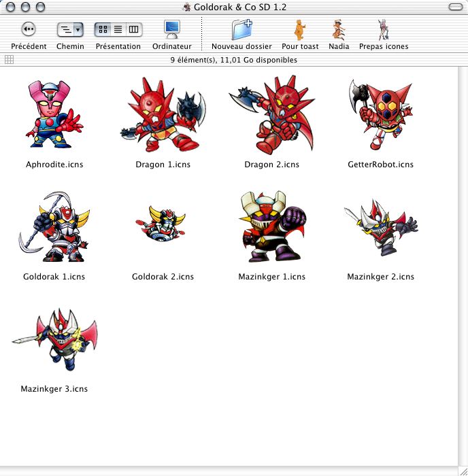Toggle toolbar with the title bar pill button

(455, 7)
